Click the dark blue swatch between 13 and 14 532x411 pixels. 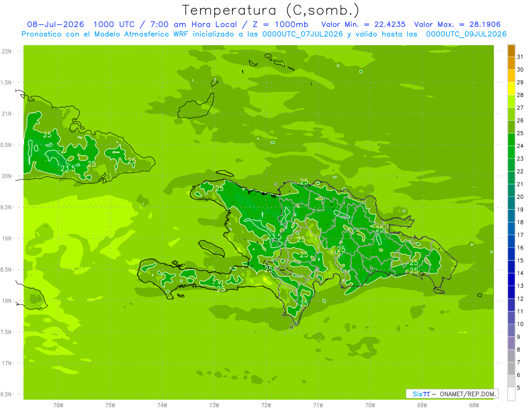(511, 280)
